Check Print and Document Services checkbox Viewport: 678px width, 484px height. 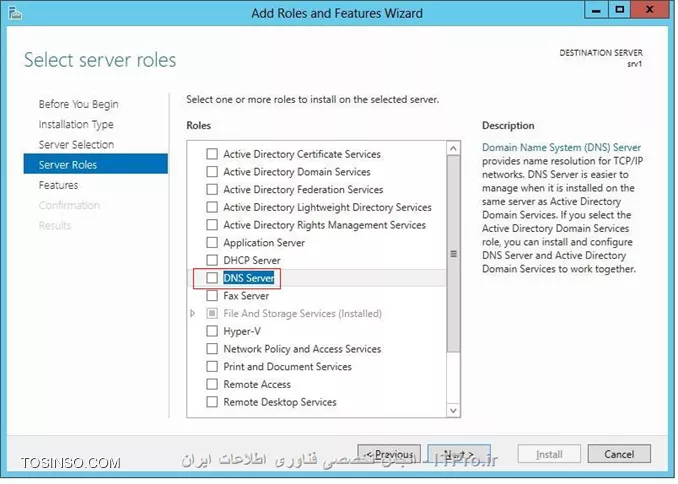(x=212, y=367)
